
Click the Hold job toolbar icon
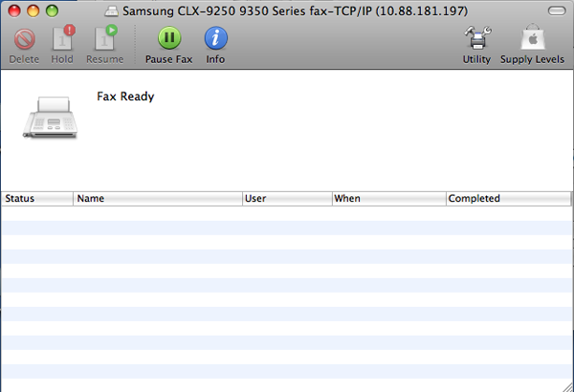(x=63, y=37)
